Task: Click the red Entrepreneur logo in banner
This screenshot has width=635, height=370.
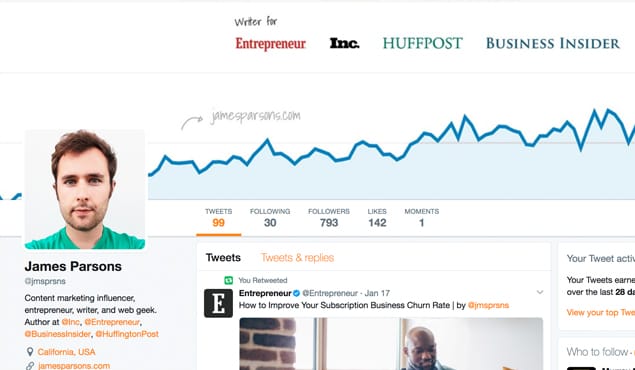Action: click(271, 44)
